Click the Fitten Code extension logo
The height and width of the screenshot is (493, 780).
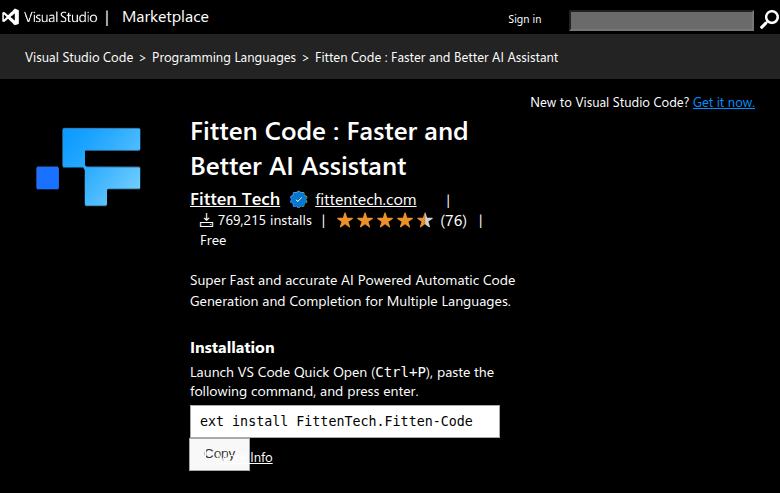[x=89, y=167]
